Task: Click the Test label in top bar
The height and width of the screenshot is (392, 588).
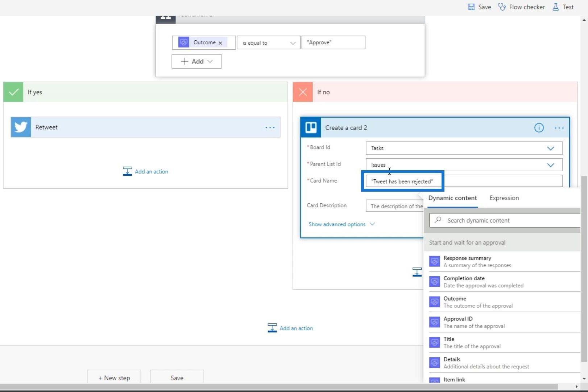Action: pyautogui.click(x=568, y=7)
